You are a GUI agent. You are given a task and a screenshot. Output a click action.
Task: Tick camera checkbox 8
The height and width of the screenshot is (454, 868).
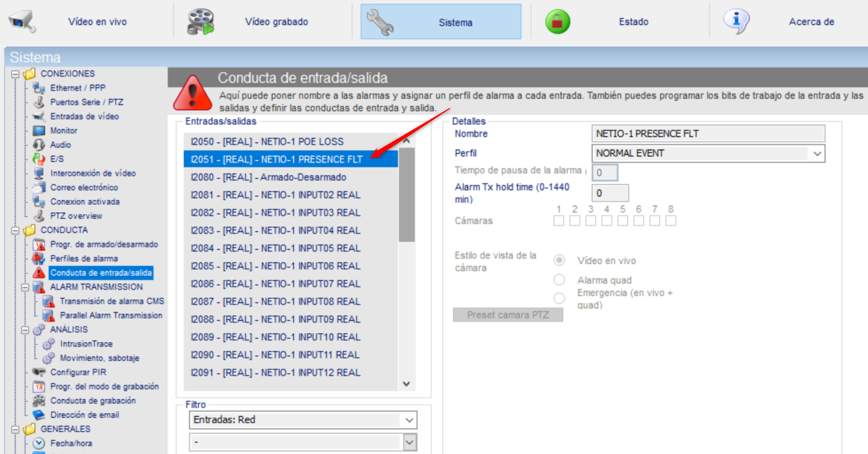pos(671,221)
